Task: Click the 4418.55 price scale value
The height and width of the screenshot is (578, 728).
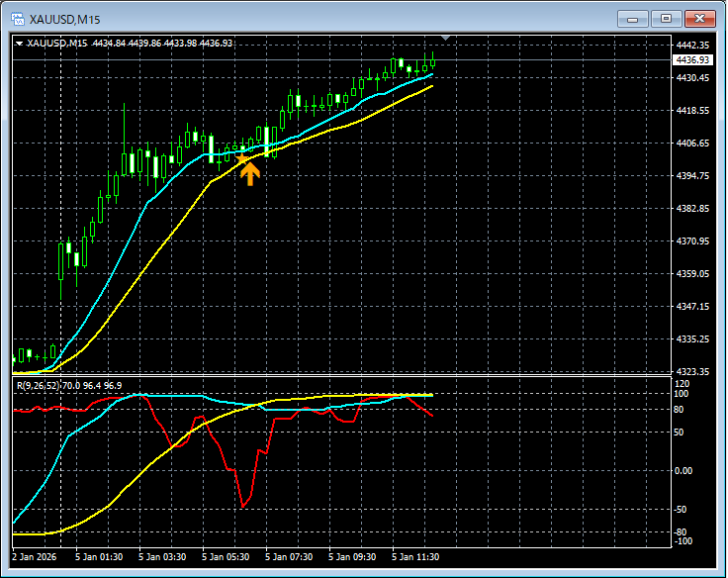Action: point(692,111)
